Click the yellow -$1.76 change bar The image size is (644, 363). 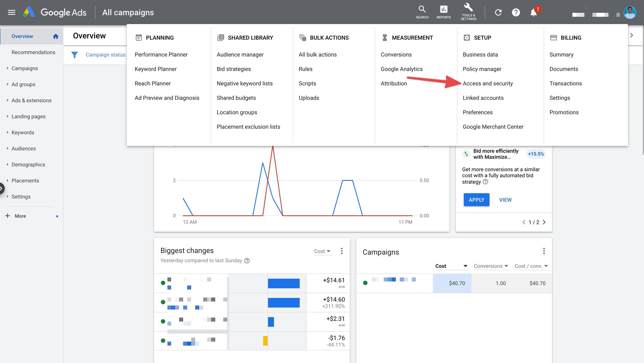coord(265,341)
